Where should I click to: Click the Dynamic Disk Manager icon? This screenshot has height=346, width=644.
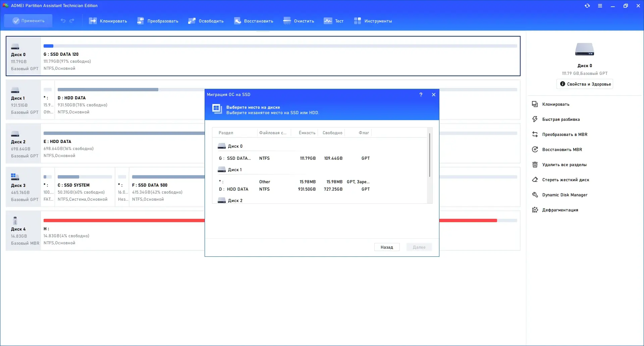(535, 195)
